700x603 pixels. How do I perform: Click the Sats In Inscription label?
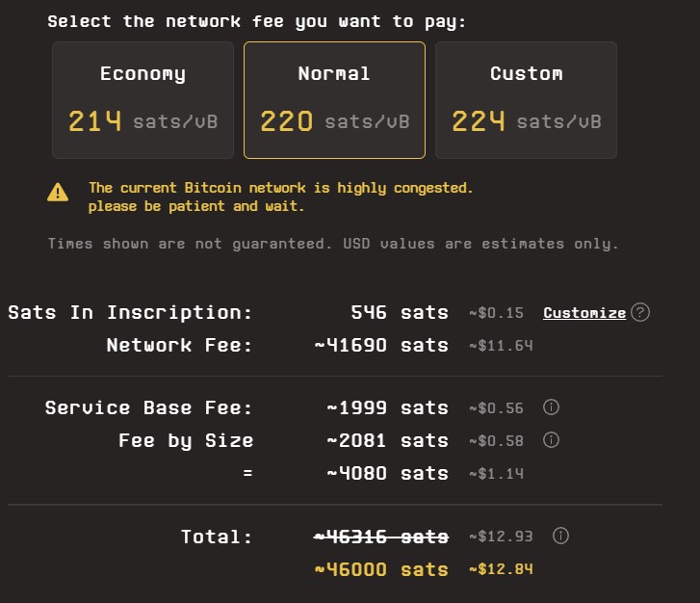pyautogui.click(x=130, y=312)
